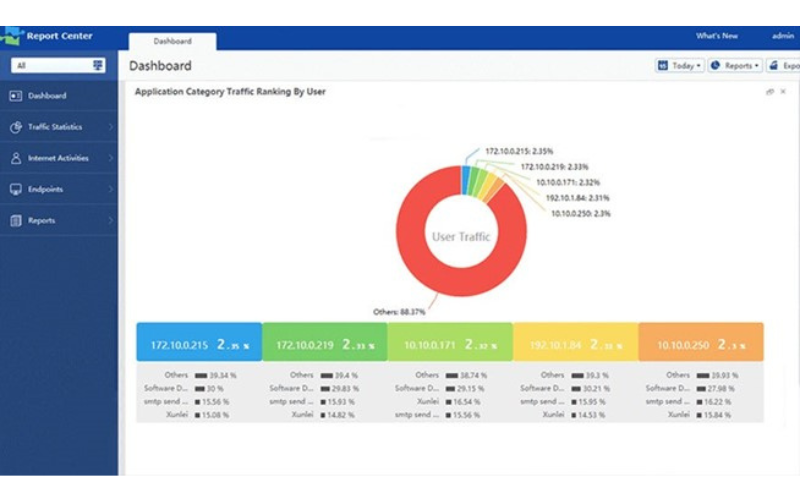Click the Xunlei 15.08 % row
This screenshot has height=500, width=800.
click(197, 415)
